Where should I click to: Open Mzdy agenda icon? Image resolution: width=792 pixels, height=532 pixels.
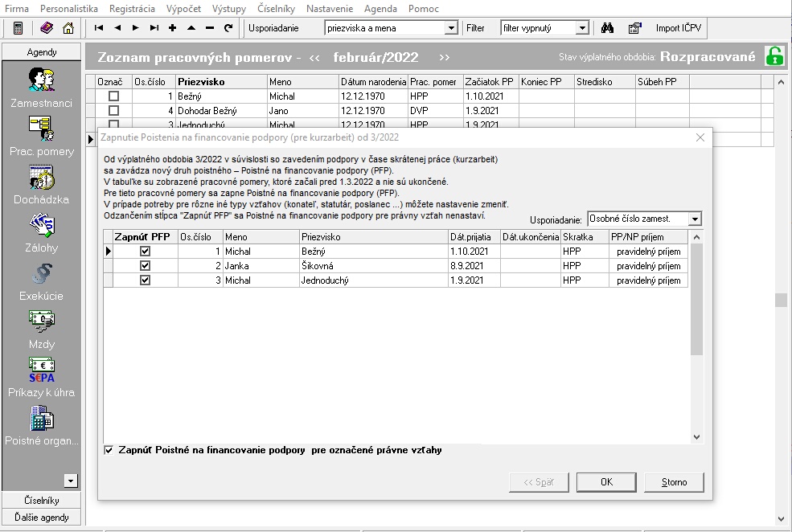(42, 321)
